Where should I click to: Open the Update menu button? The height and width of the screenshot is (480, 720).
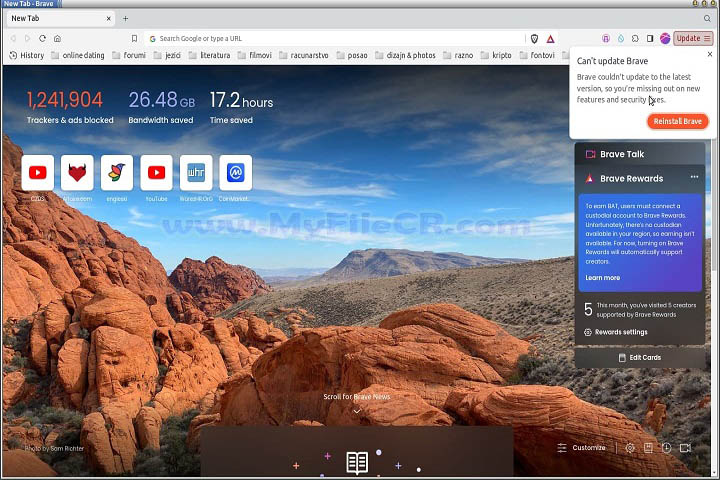(x=693, y=38)
